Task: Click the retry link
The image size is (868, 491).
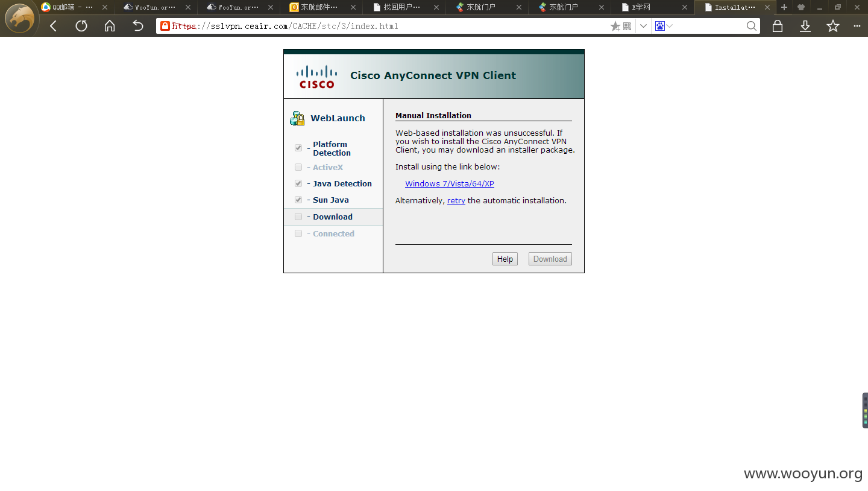Action: (x=456, y=201)
